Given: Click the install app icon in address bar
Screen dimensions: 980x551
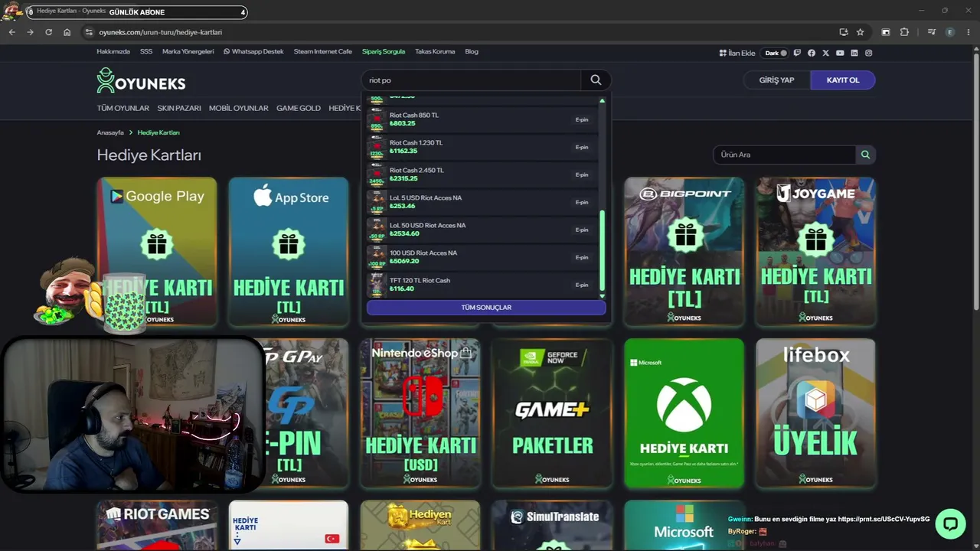Looking at the screenshot, I should [844, 32].
